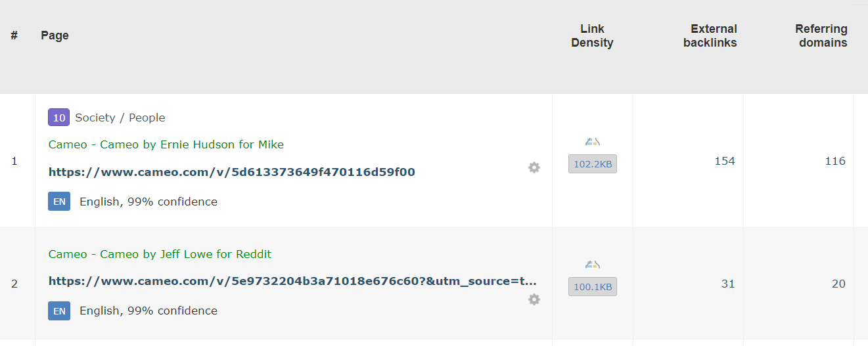Click the 116 referring domains count
Viewport: 868px width, 346px height.
click(835, 161)
